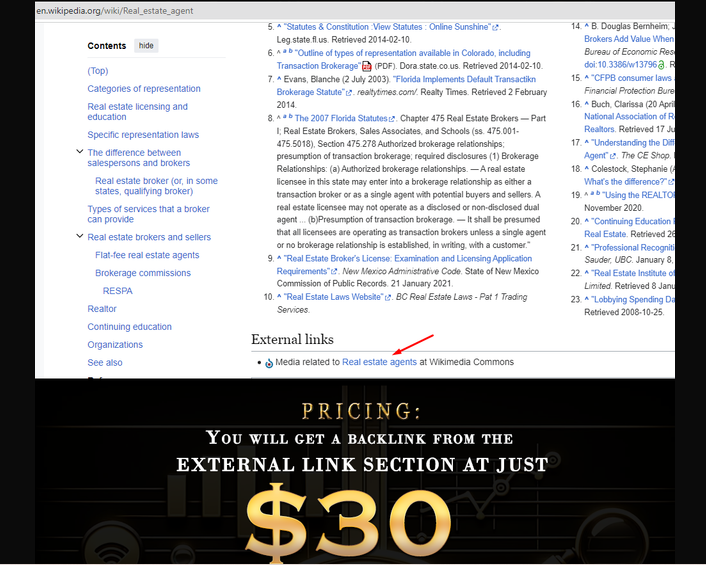Open Lobbying Spending Database reference 23

(633, 299)
